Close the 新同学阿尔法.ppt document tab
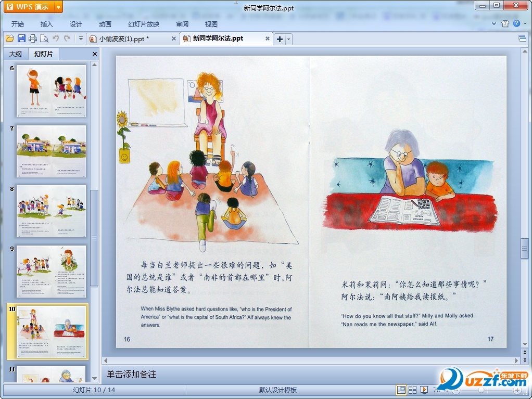Viewport: 532px width, 399px height. [268, 38]
